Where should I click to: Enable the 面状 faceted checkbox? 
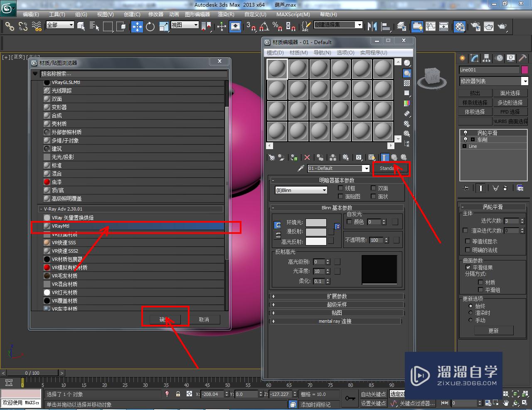(373, 196)
